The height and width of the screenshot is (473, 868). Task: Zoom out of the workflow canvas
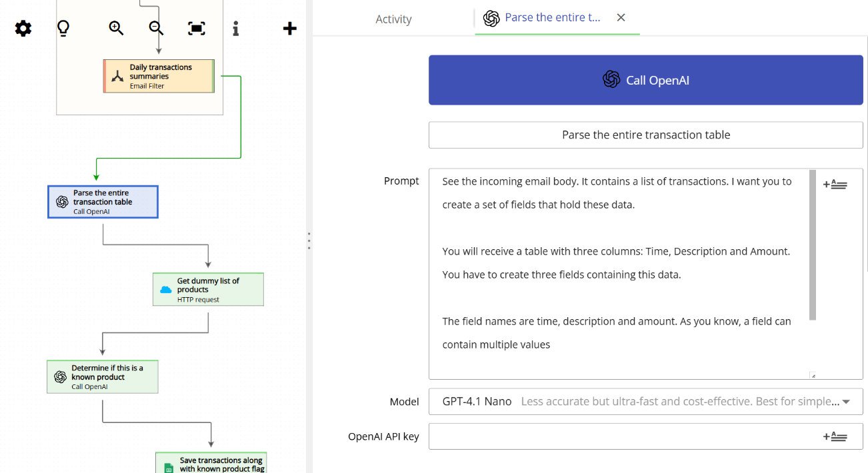click(x=155, y=28)
